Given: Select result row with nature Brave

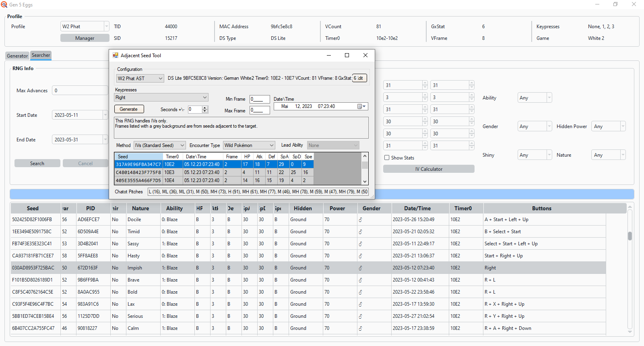Looking at the screenshot, I should [x=308, y=280].
